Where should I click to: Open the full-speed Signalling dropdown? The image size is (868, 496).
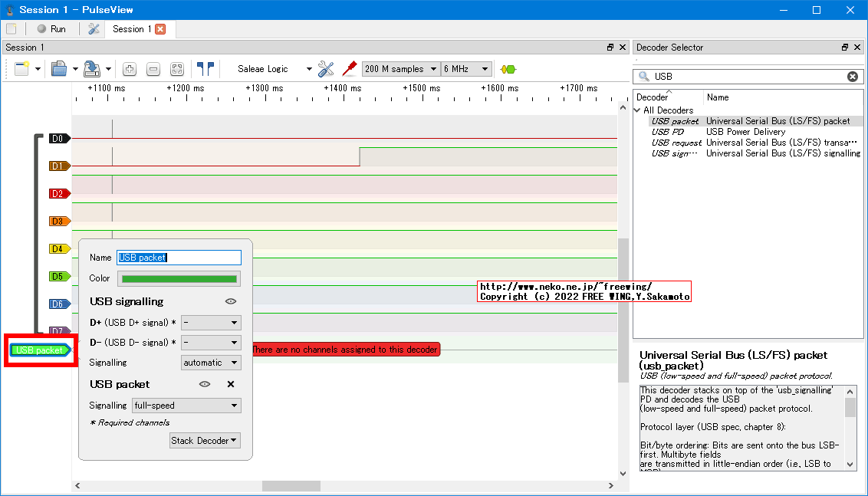pos(186,406)
